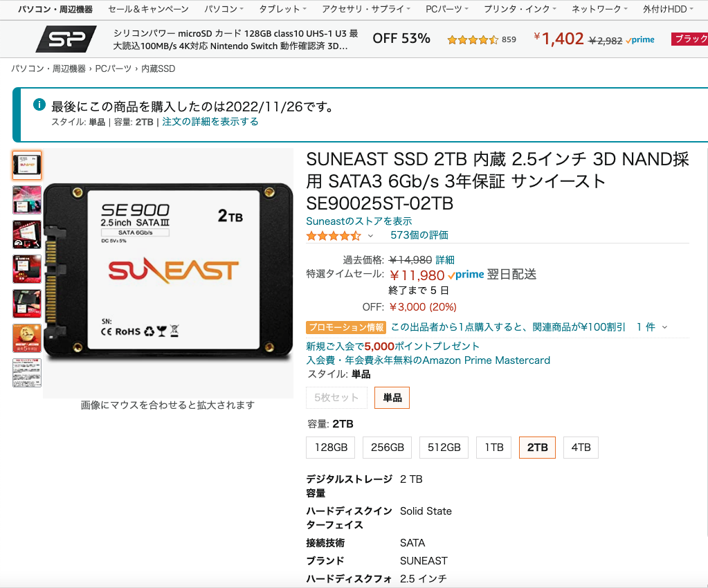Open 573個の評価 reviews link
This screenshot has width=708, height=588.
point(419,235)
